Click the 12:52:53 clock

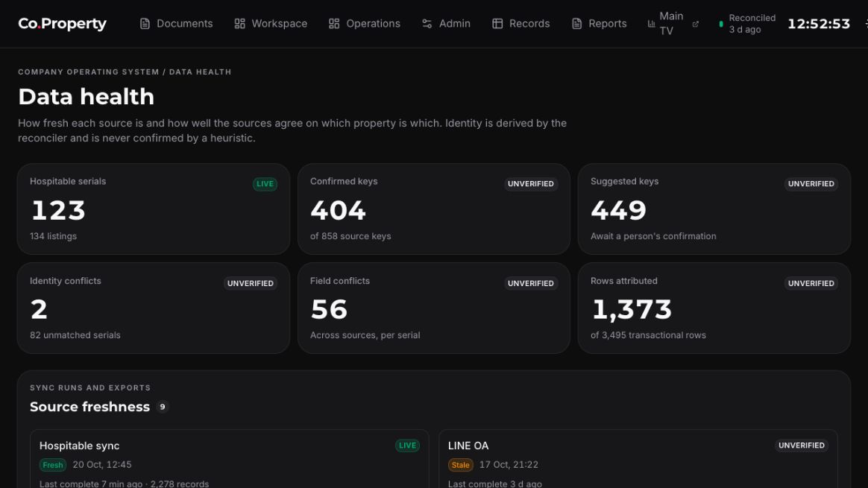click(x=819, y=24)
